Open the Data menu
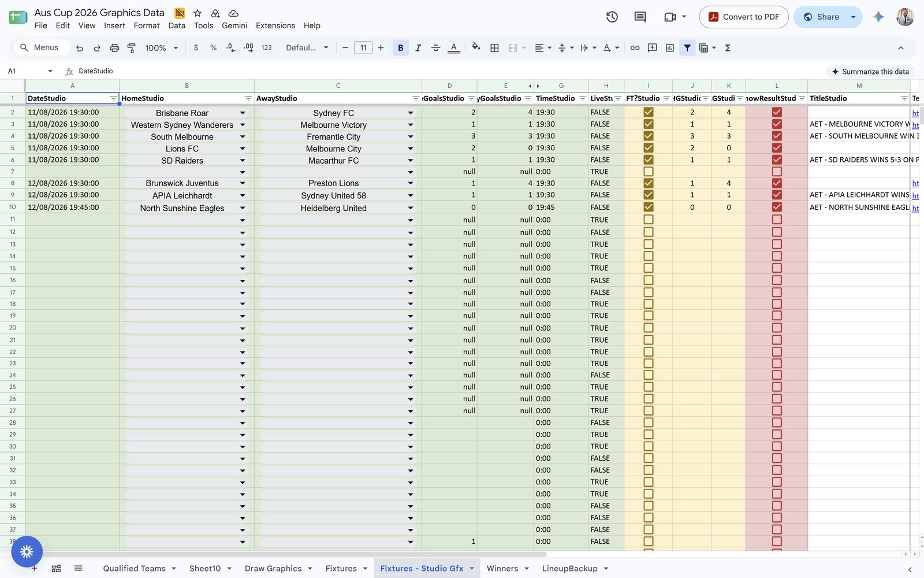Screen dimensions: 924x578 (177, 25)
